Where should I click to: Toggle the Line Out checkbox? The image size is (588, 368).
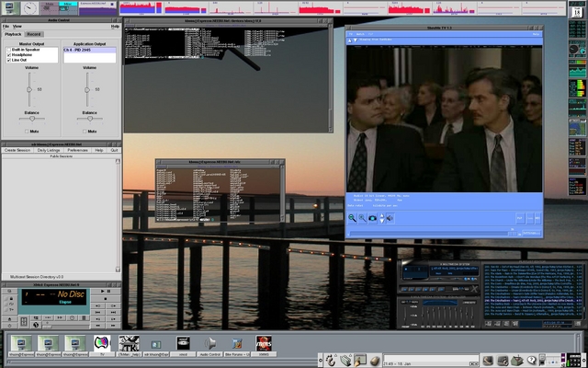click(x=8, y=60)
